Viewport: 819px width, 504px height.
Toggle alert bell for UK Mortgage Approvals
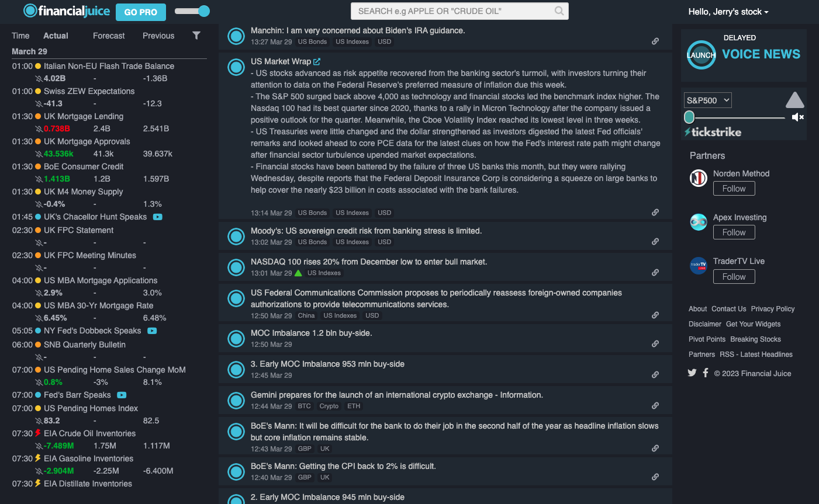click(x=39, y=154)
